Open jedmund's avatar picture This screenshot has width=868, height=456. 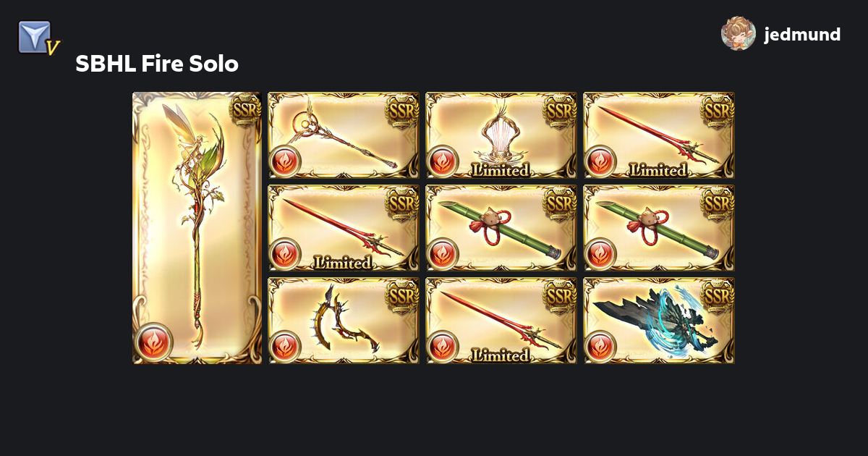pos(739,33)
